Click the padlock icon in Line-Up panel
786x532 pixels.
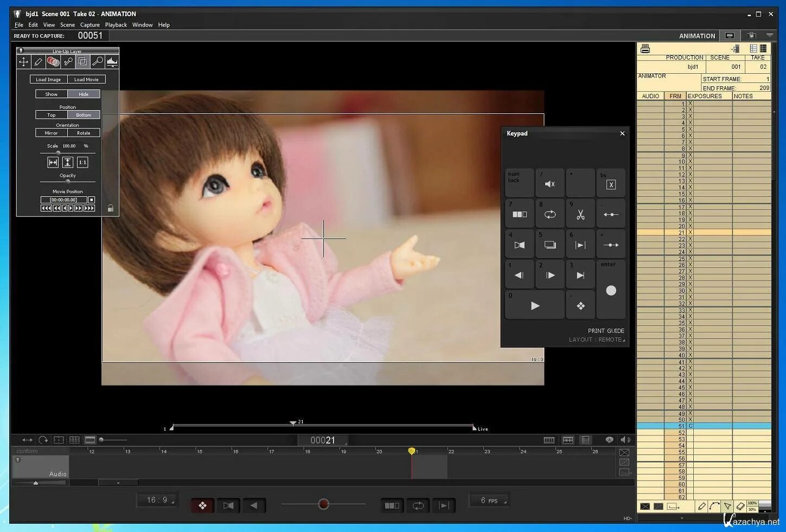pos(110,208)
